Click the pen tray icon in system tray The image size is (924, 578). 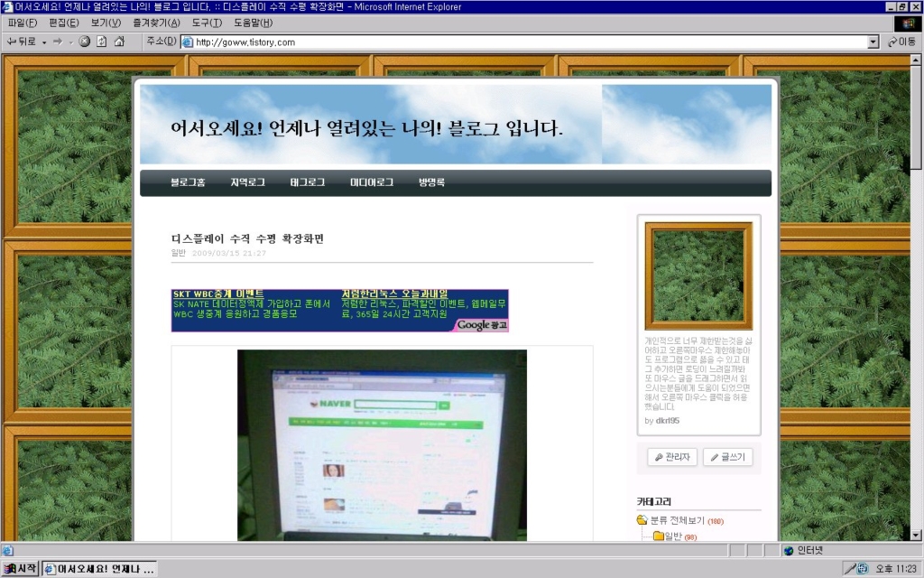pos(849,569)
